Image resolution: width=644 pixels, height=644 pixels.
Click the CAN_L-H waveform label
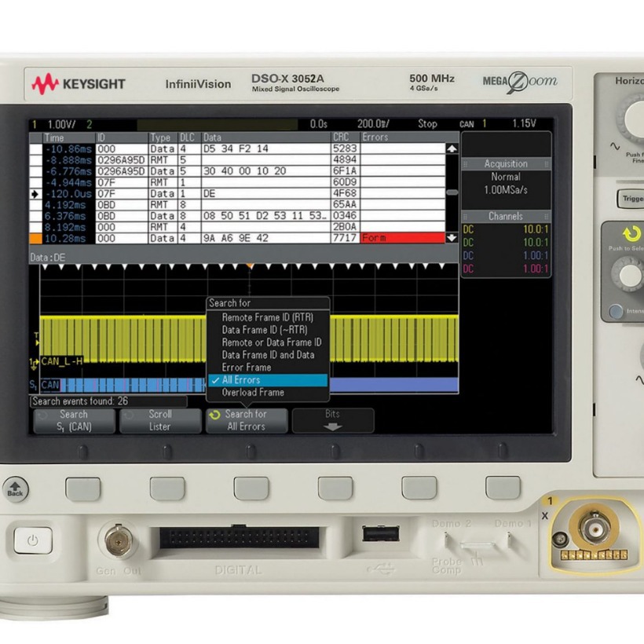[x=61, y=361]
